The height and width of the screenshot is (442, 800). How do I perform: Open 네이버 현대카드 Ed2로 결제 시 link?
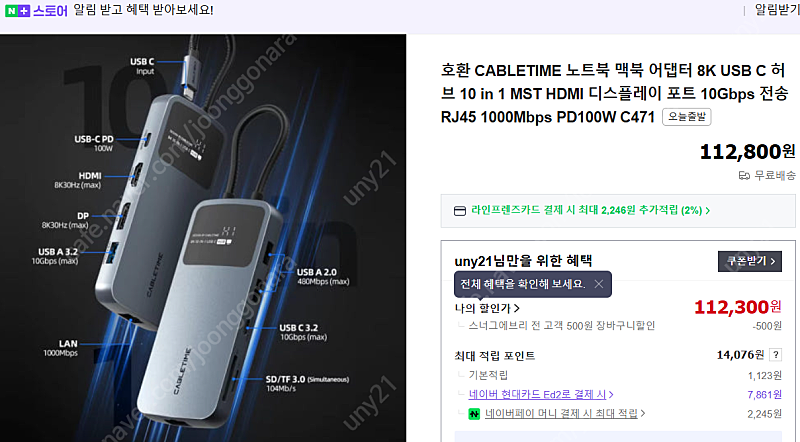point(537,395)
